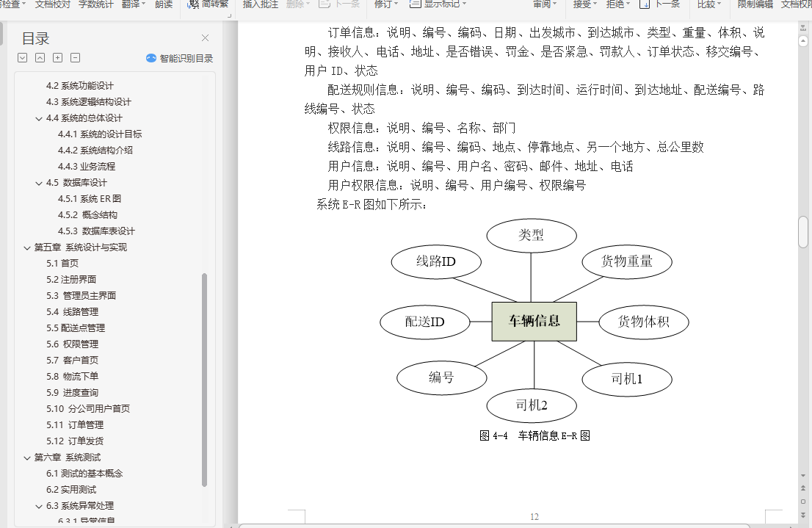The image size is (812, 528).
Task: Click 限制编辑 in toolbar
Action: (755, 4)
